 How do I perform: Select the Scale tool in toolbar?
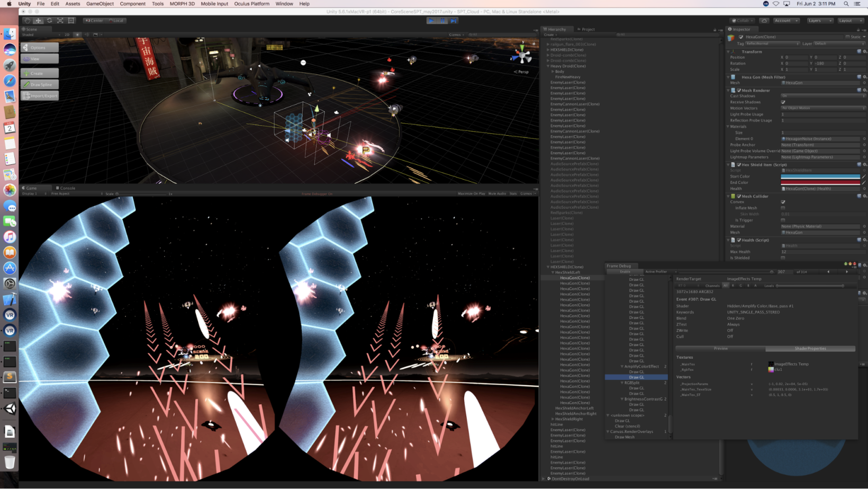point(60,21)
